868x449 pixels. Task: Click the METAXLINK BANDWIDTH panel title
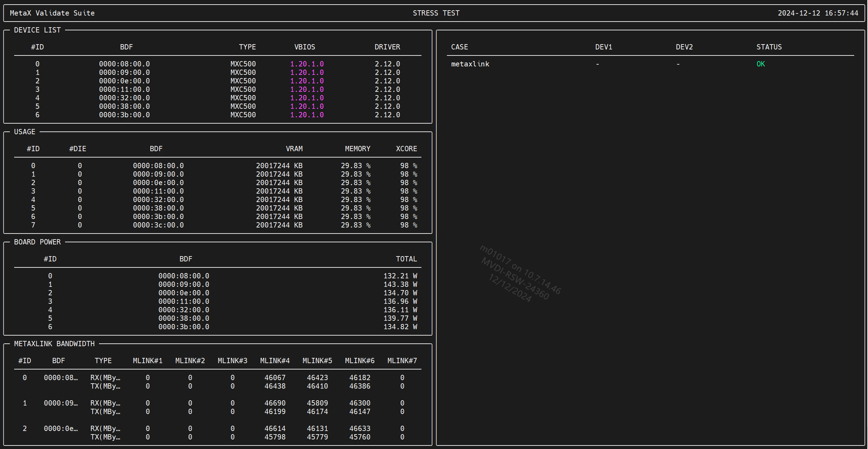click(x=54, y=344)
